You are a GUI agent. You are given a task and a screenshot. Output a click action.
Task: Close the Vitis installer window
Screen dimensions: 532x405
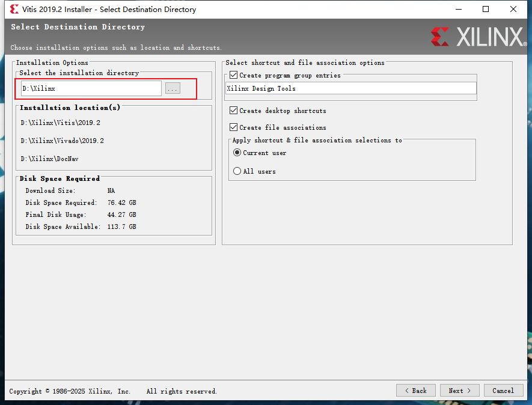(x=513, y=9)
